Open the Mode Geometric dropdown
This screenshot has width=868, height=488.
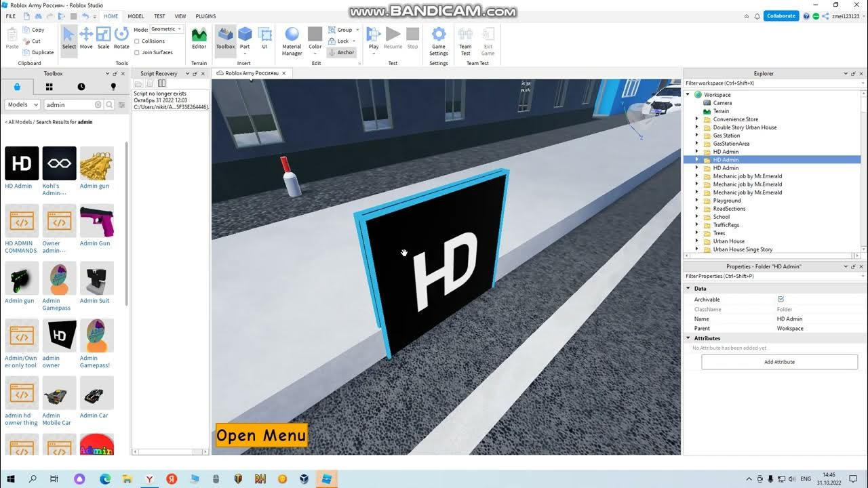point(166,29)
